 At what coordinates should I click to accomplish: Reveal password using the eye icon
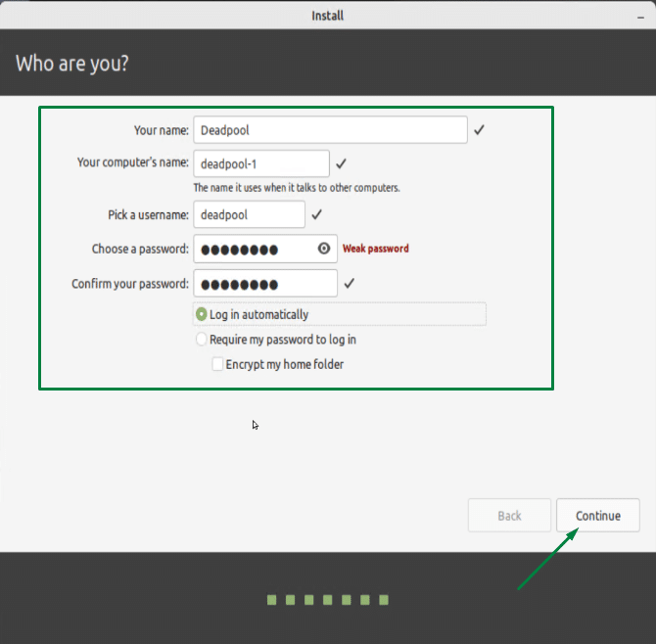[x=325, y=249]
